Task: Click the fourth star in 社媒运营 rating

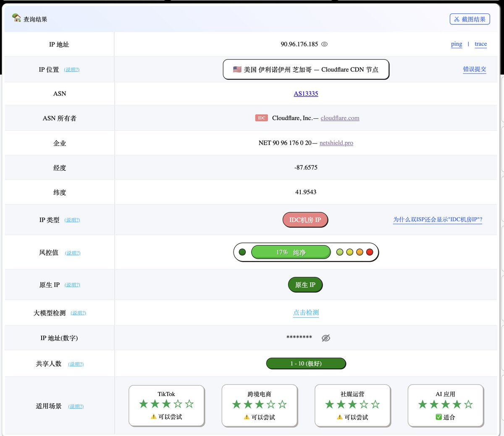Action: tap(364, 405)
